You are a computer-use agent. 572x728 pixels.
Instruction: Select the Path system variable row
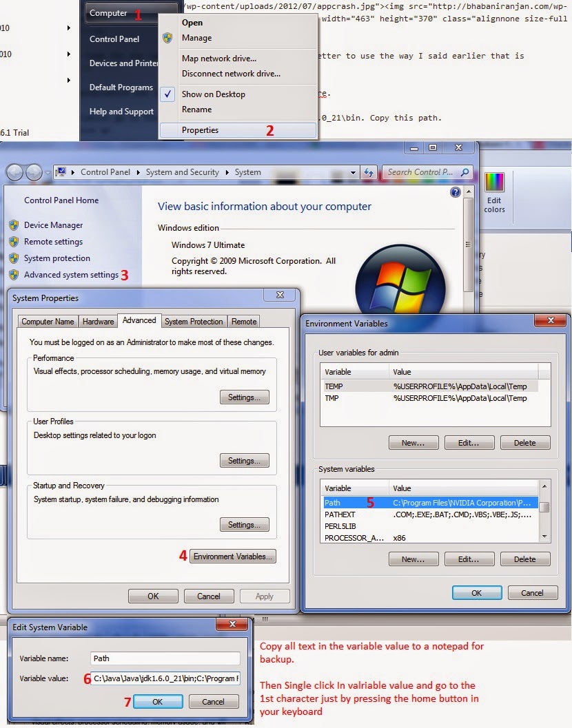[x=429, y=503]
